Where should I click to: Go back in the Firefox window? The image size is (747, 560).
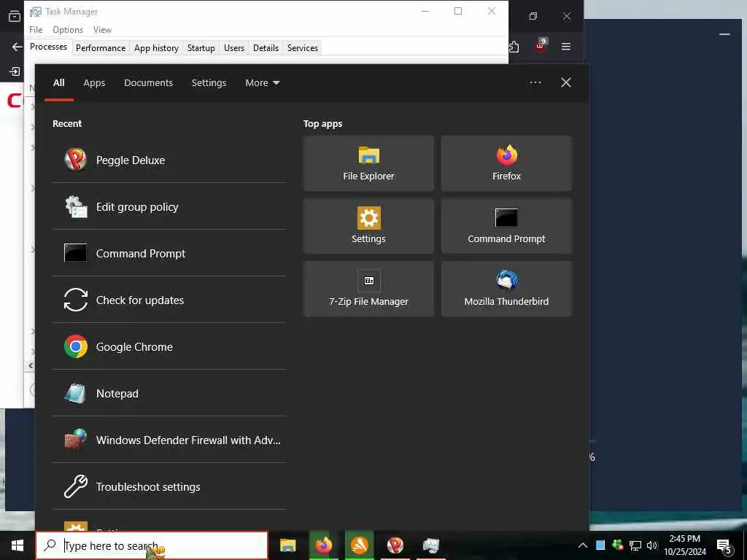(x=18, y=47)
